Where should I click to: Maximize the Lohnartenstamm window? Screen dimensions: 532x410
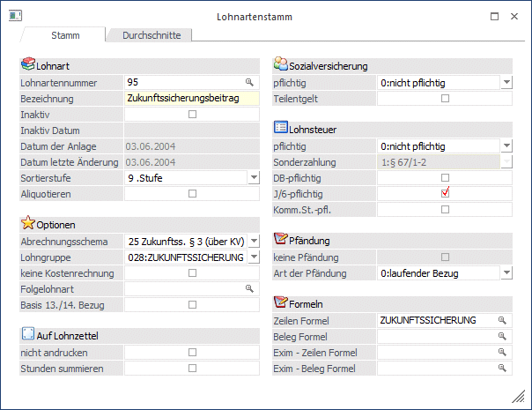coord(495,16)
